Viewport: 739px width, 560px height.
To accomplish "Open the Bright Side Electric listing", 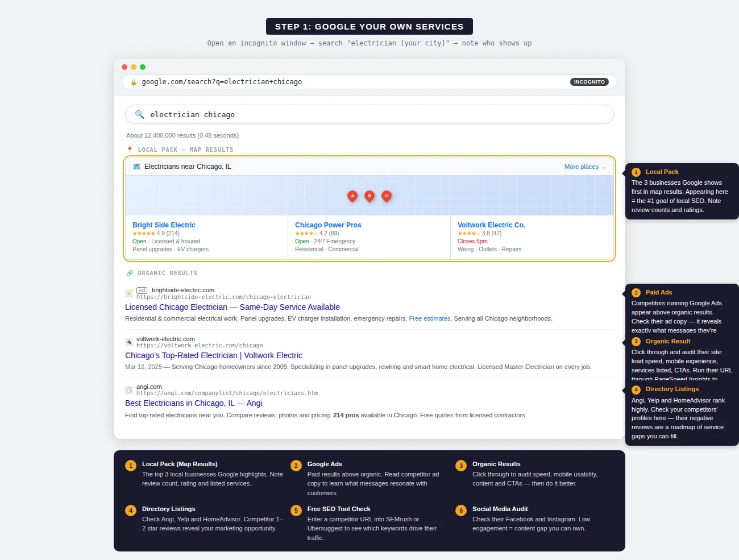I will click(164, 225).
